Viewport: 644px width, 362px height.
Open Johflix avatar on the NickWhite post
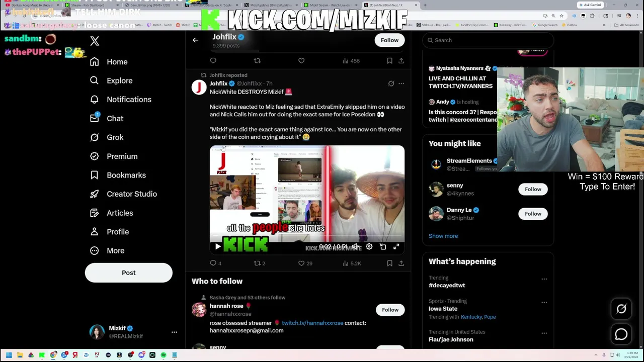click(199, 87)
